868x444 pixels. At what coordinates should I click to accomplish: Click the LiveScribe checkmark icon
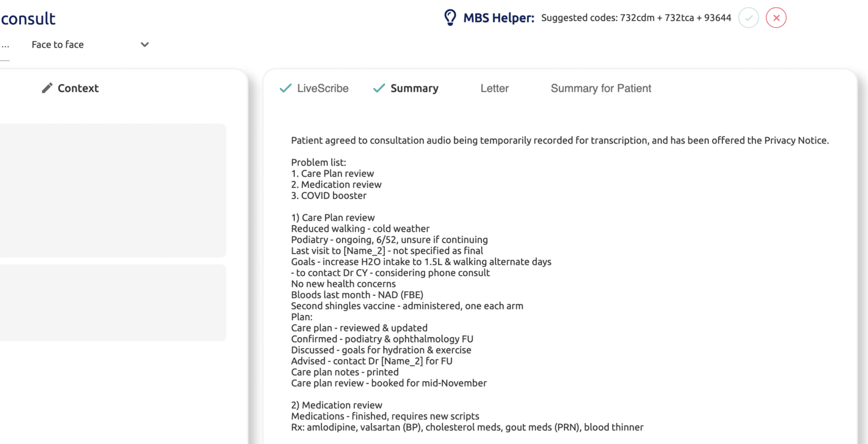point(286,88)
